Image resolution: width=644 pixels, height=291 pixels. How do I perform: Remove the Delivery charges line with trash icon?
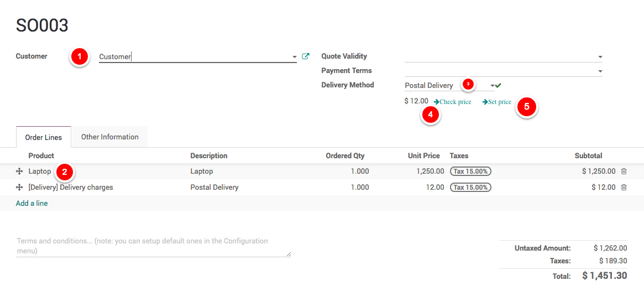624,188
